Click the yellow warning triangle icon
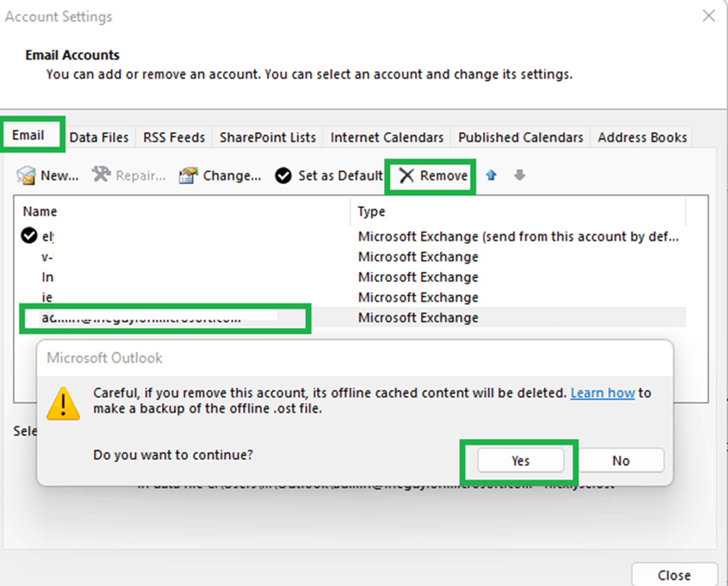Viewport: 728px width, 586px height. (x=63, y=404)
